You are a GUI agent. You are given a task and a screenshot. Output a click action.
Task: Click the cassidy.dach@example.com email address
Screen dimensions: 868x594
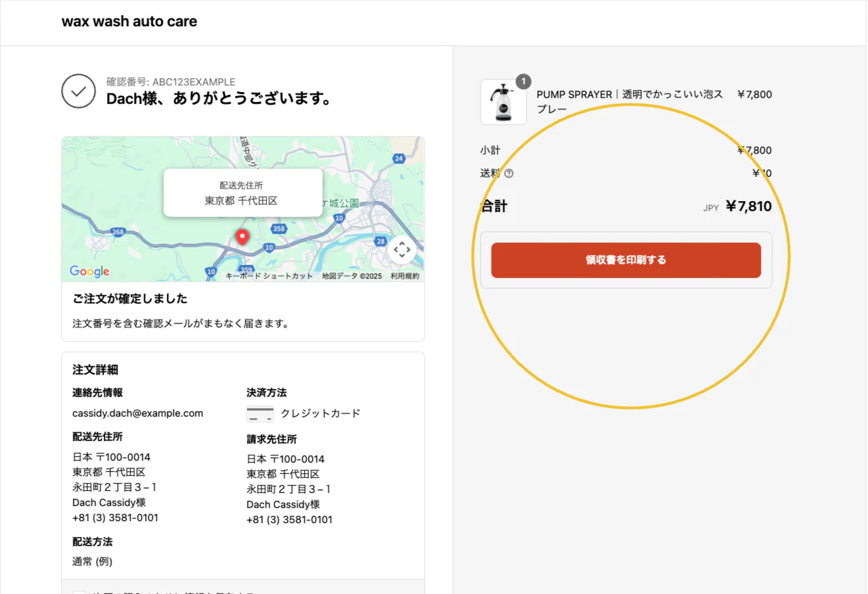(x=138, y=413)
